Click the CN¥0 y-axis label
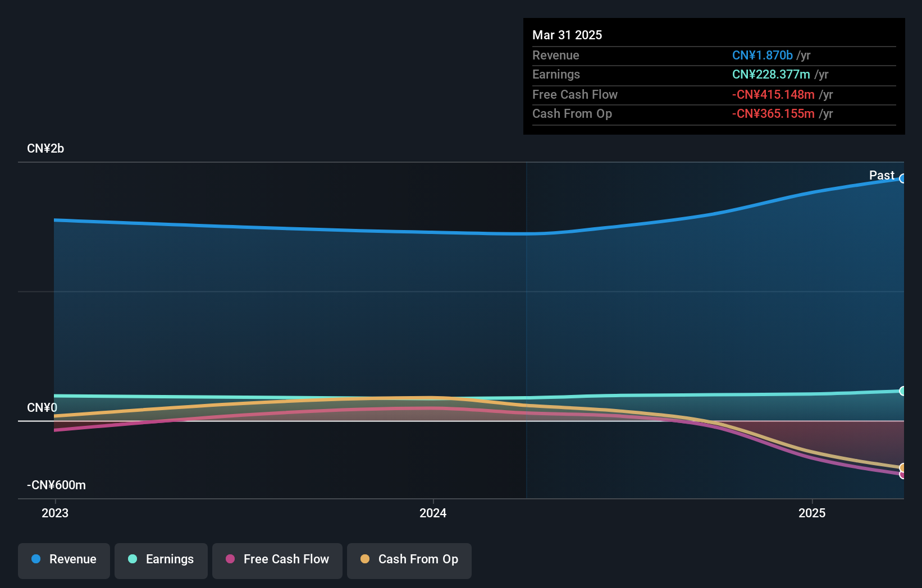 42,408
